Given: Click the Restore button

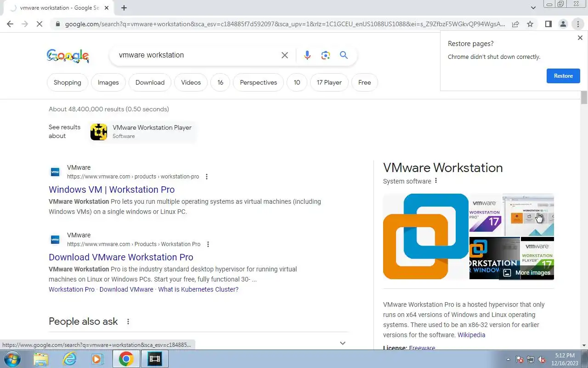Looking at the screenshot, I should (563, 76).
